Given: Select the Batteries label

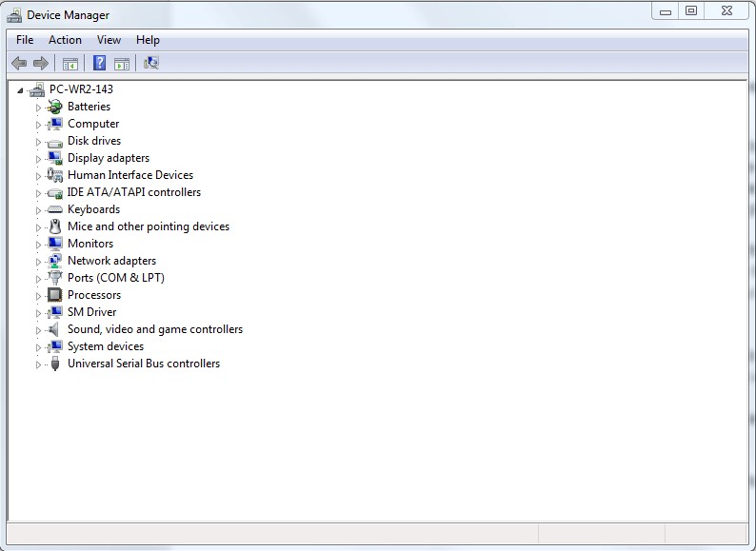Looking at the screenshot, I should pos(89,107).
